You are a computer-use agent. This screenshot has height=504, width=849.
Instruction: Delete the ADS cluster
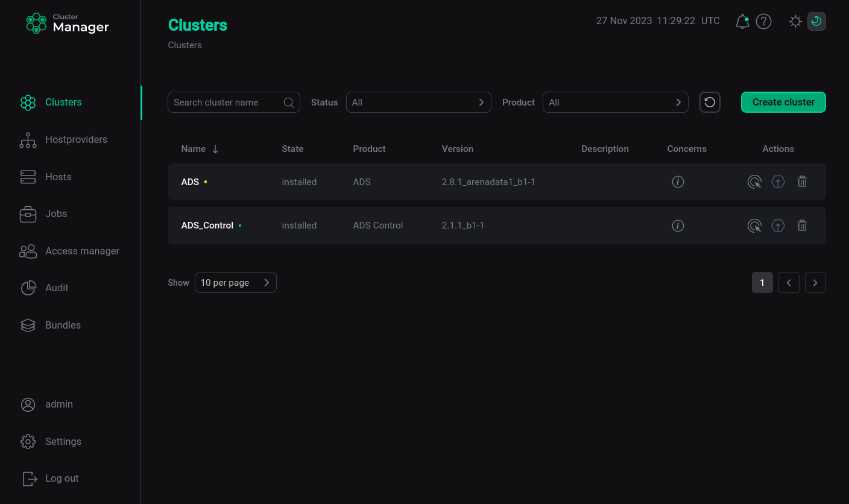(x=802, y=181)
